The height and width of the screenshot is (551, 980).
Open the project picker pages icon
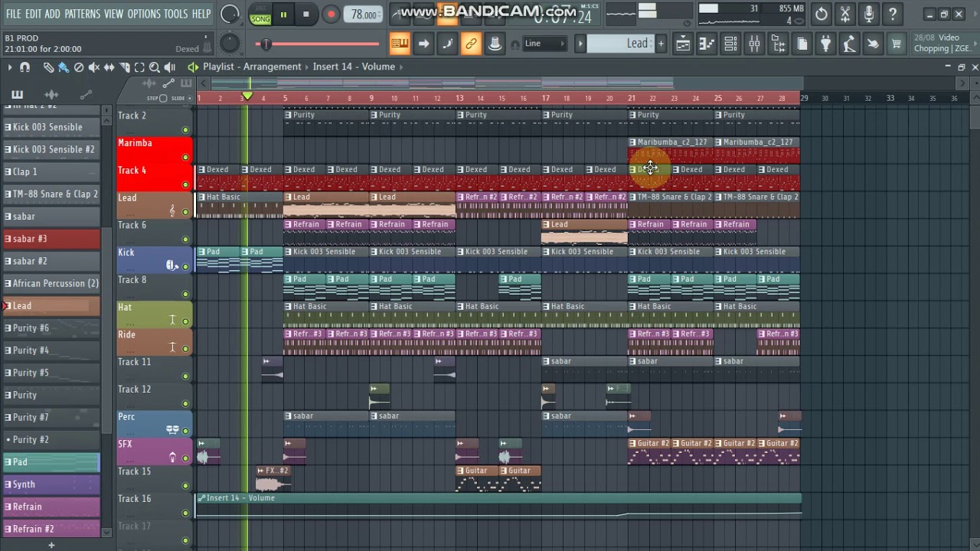(x=802, y=44)
